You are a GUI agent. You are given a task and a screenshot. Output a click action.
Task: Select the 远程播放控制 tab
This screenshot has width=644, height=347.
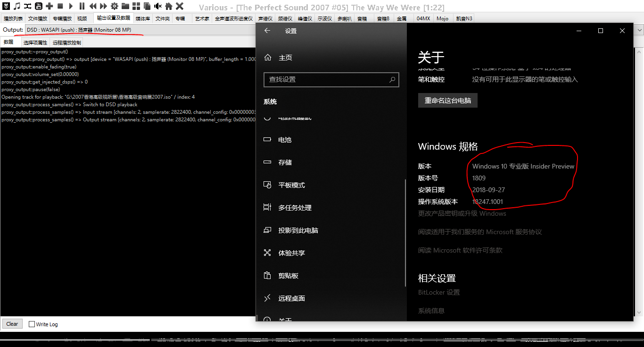click(x=66, y=42)
